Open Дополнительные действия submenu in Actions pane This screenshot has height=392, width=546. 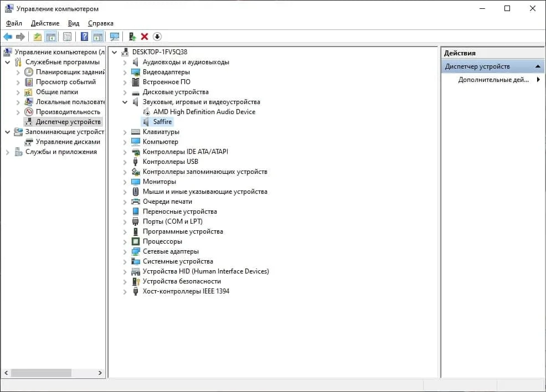click(x=493, y=80)
